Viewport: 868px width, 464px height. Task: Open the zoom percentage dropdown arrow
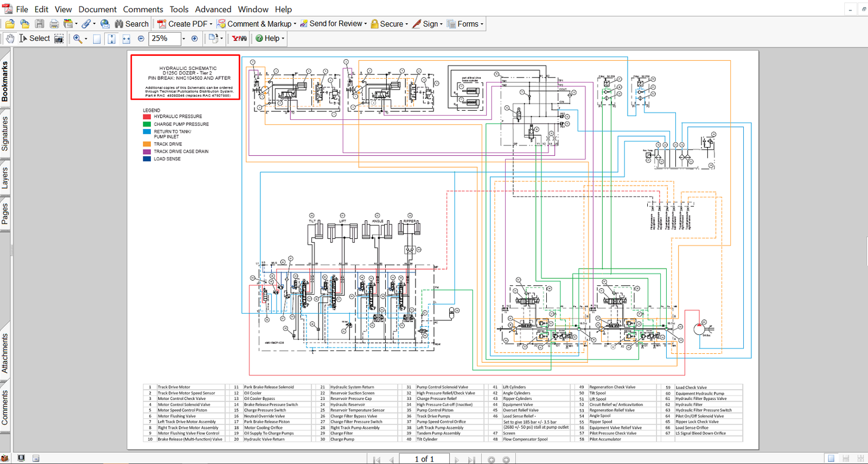pyautogui.click(x=183, y=39)
